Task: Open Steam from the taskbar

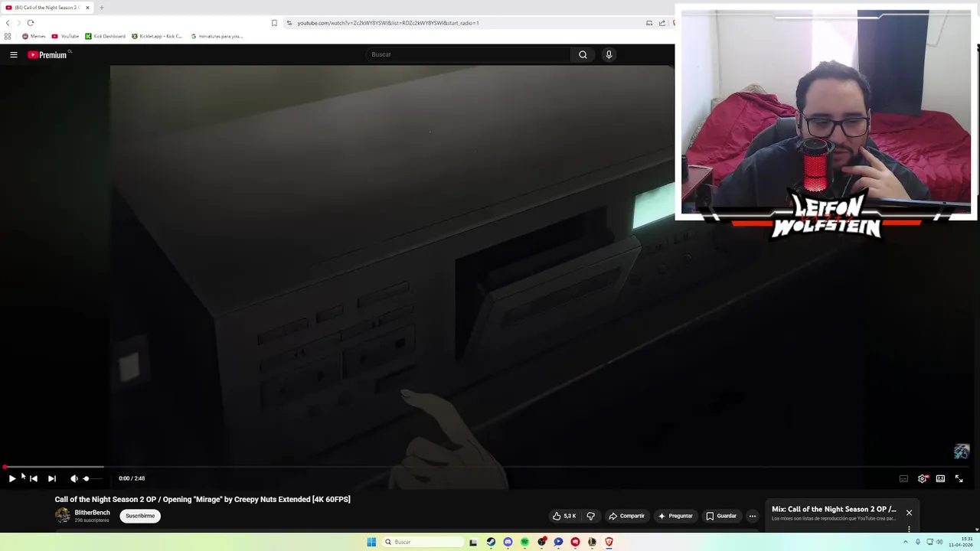Action: (x=491, y=542)
